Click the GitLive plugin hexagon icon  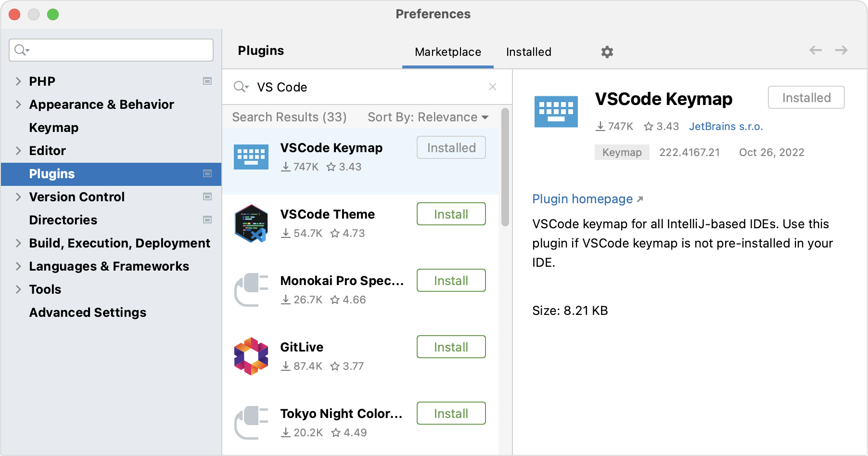tap(251, 356)
